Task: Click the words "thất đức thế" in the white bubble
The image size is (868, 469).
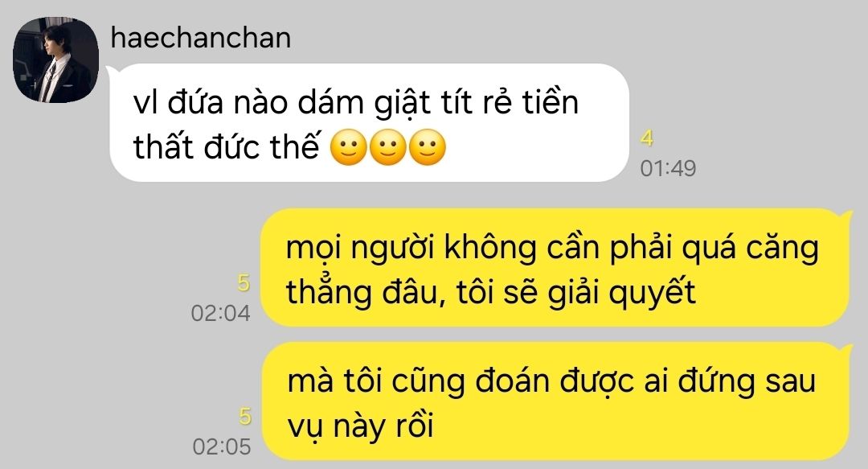Action: [227, 147]
